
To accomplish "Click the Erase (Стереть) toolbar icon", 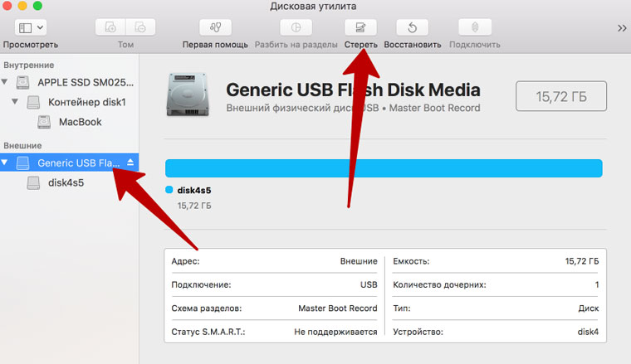I will tap(360, 27).
